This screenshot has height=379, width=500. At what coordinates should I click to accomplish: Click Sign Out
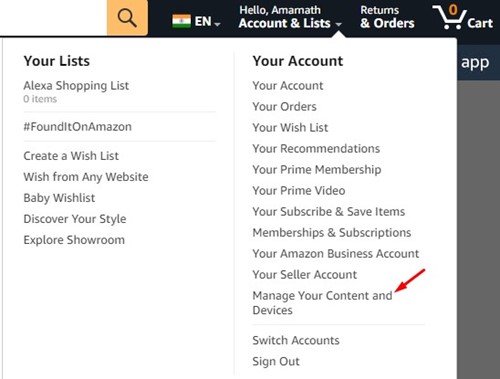pyautogui.click(x=276, y=361)
